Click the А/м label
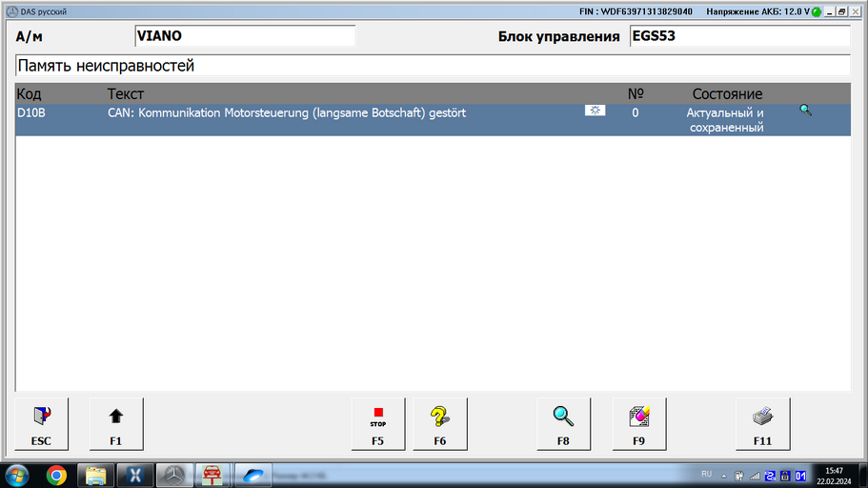The height and width of the screenshot is (488, 868). pyautogui.click(x=30, y=36)
